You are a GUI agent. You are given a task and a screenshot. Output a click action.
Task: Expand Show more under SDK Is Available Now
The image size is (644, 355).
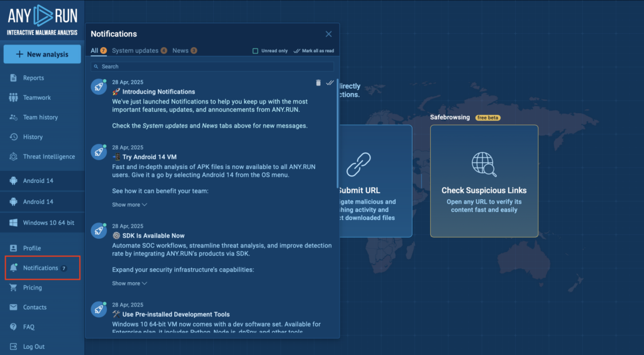pyautogui.click(x=130, y=283)
